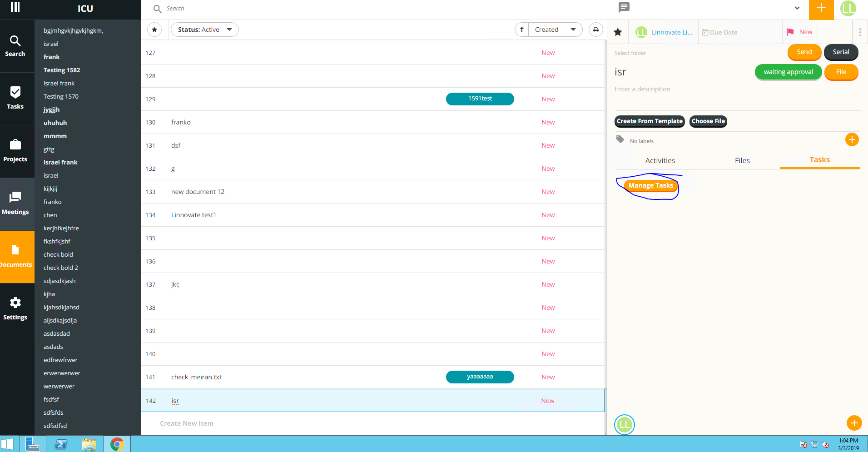Select document row 133 new document 12
This screenshot has width=868, height=452.
(x=372, y=192)
